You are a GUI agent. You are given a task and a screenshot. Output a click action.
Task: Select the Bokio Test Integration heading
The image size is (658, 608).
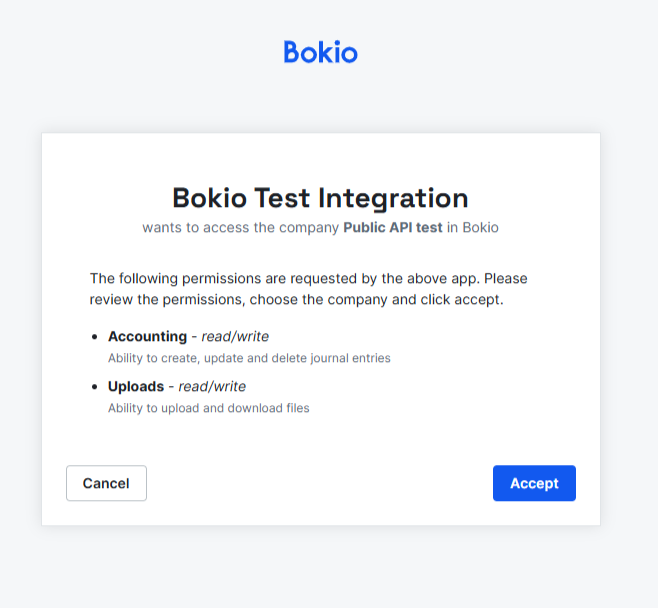pos(320,198)
